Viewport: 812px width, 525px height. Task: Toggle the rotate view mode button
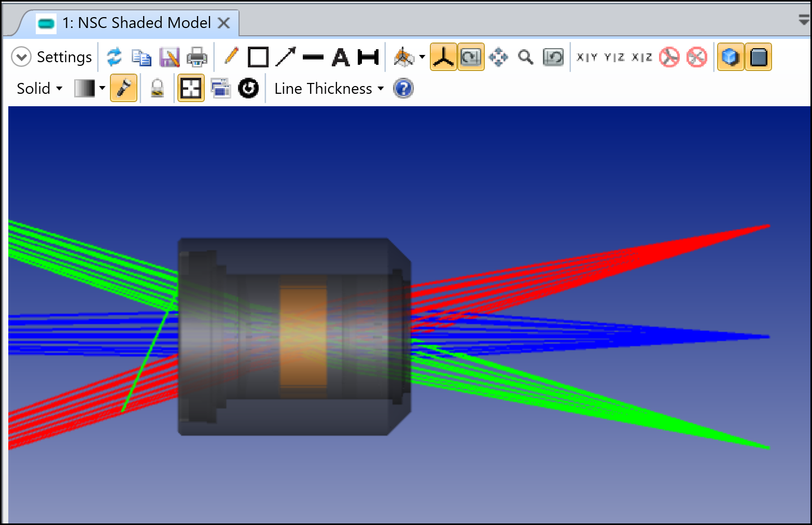click(x=471, y=57)
